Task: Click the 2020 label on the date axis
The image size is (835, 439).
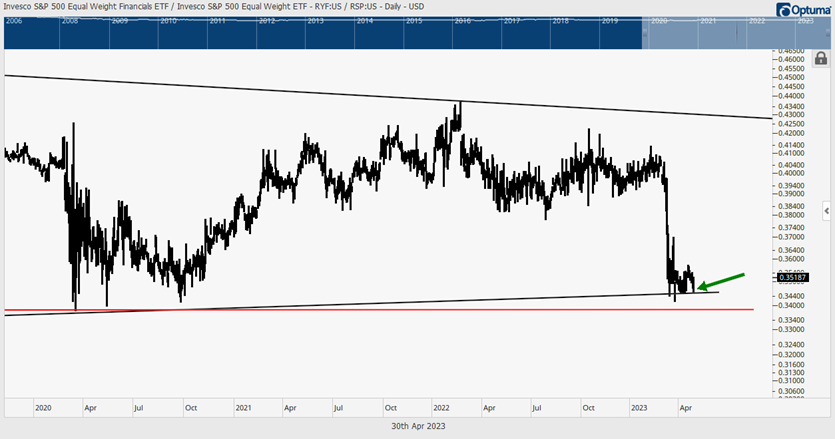Action: point(43,408)
